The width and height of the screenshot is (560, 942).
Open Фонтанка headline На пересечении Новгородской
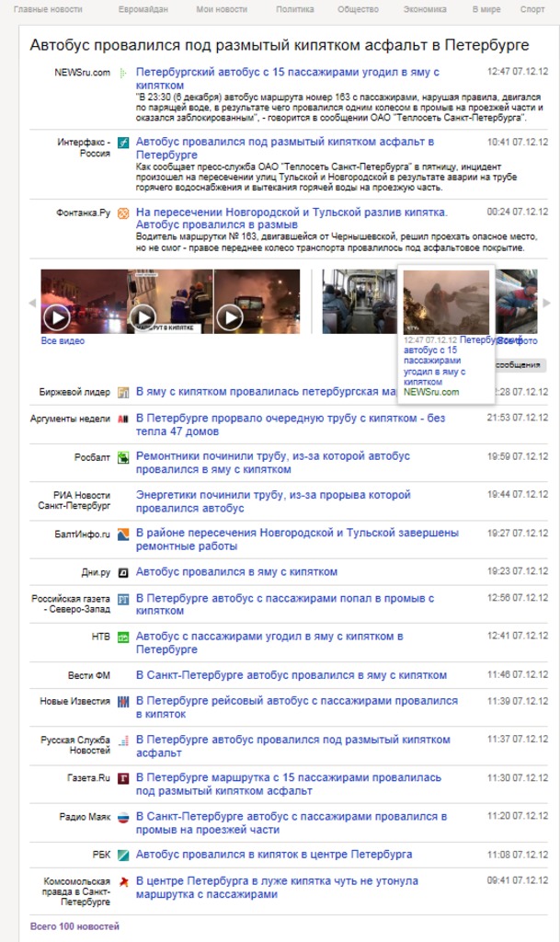pos(291,218)
